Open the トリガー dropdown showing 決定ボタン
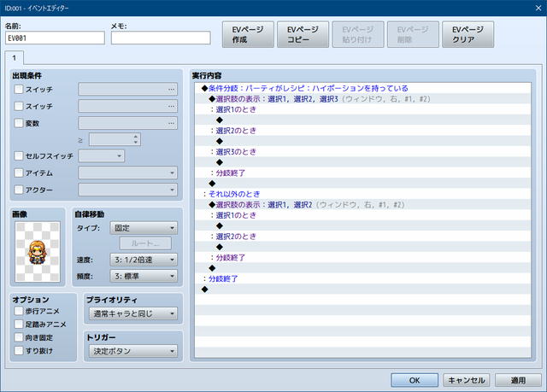The width and height of the screenshot is (547, 392). [133, 351]
